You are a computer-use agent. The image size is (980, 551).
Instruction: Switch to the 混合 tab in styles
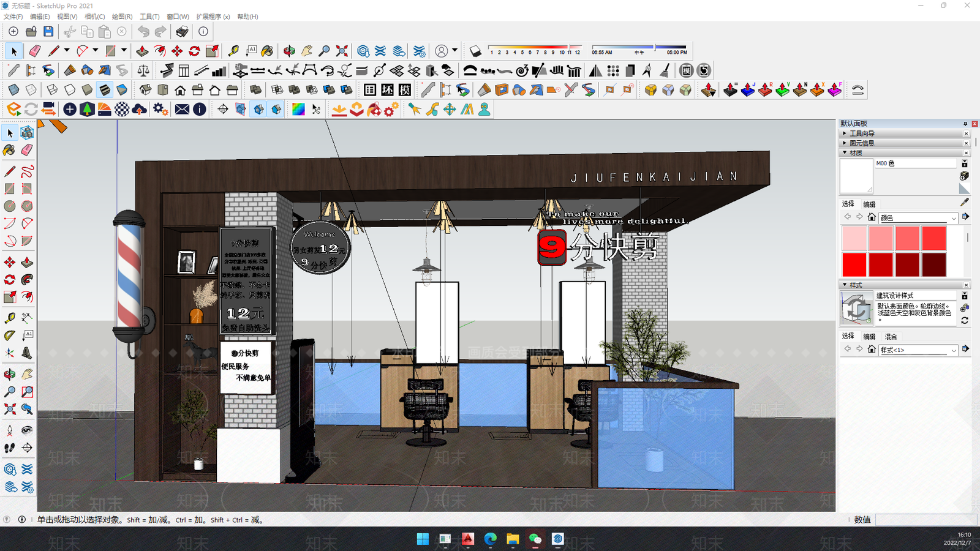[x=891, y=337]
